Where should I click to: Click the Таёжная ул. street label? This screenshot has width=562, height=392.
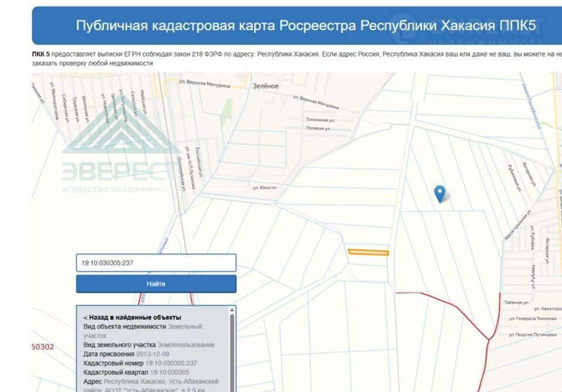tap(516, 302)
